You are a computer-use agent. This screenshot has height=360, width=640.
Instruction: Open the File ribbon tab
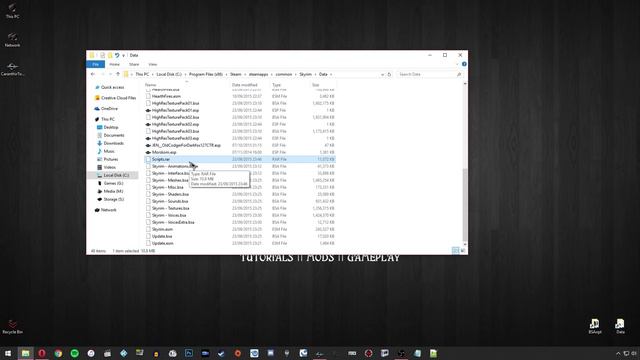click(x=96, y=64)
